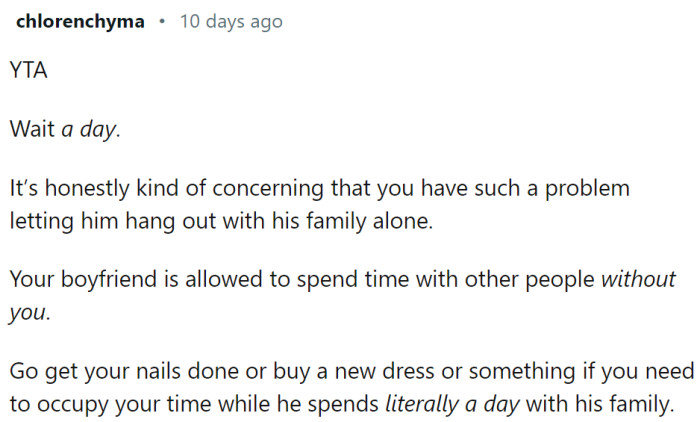Click the dot separator beside the username
The image size is (700, 422).
click(x=162, y=22)
